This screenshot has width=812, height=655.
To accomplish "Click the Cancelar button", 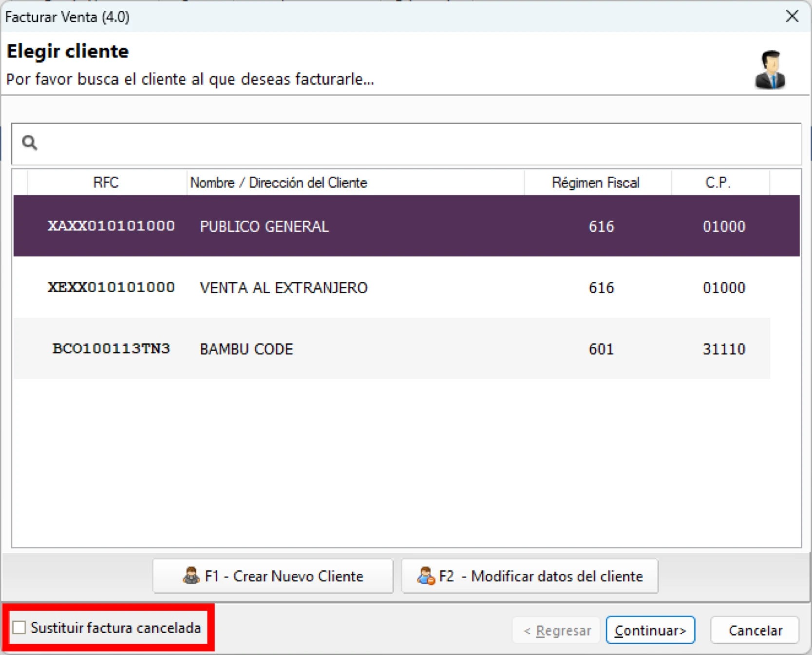I will (755, 630).
